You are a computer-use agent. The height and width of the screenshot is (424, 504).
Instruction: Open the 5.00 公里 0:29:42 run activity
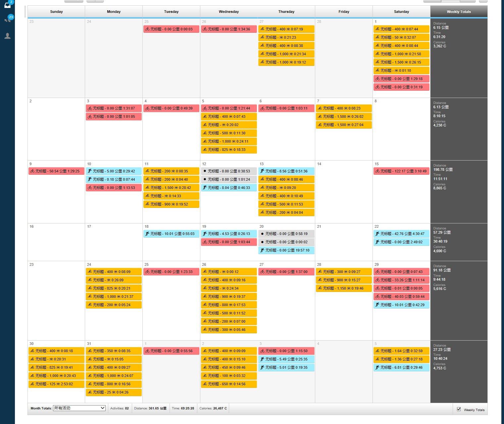coord(114,171)
